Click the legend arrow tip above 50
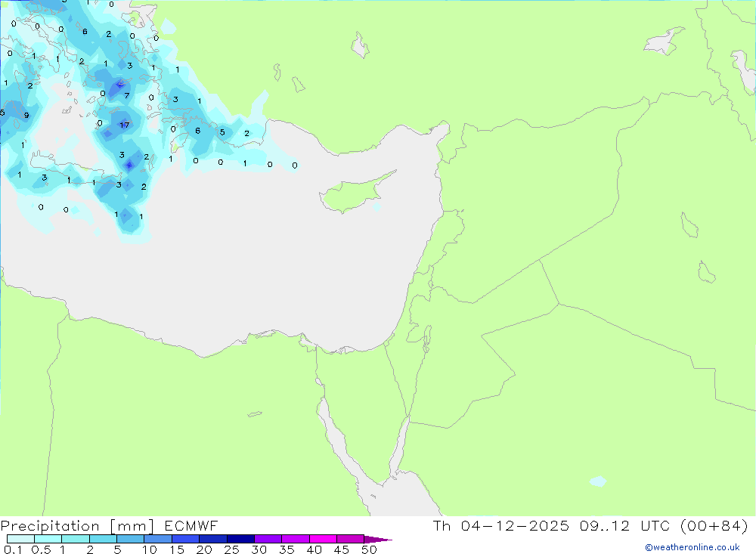 click(x=378, y=539)
